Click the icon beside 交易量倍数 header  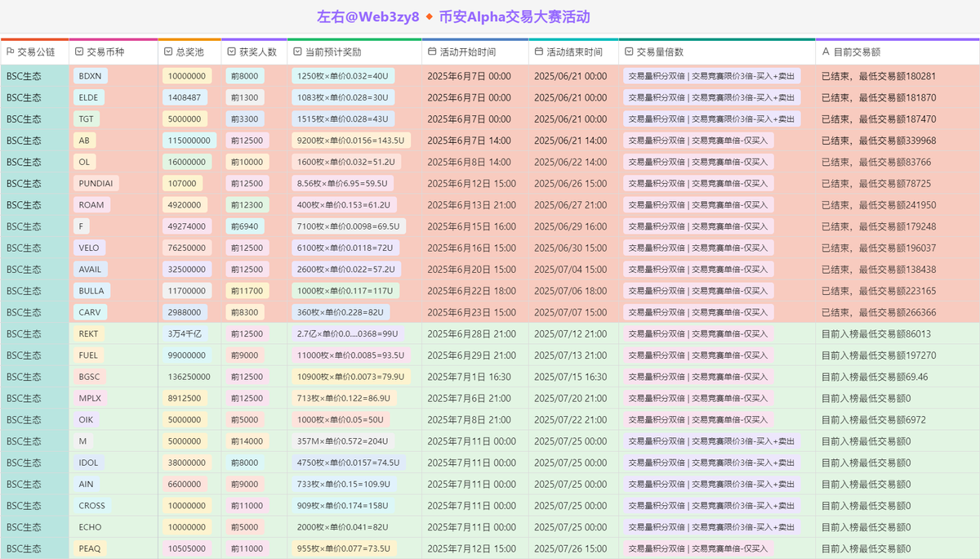tap(629, 52)
